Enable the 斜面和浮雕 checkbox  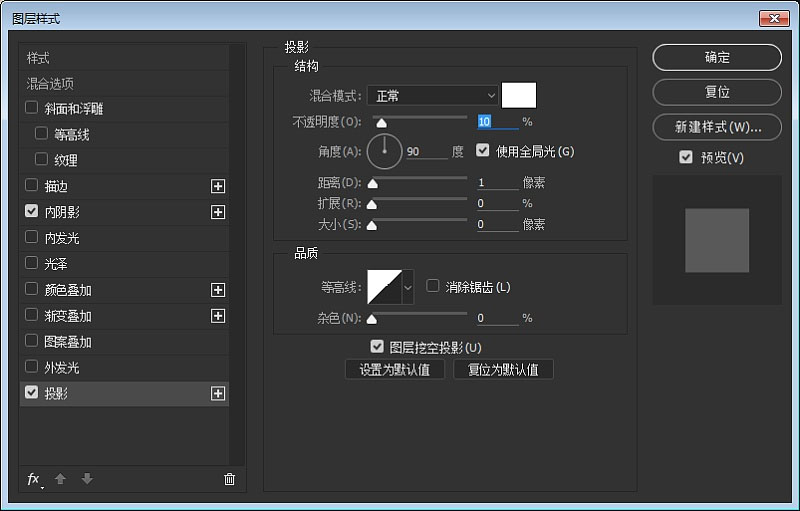coord(32,108)
